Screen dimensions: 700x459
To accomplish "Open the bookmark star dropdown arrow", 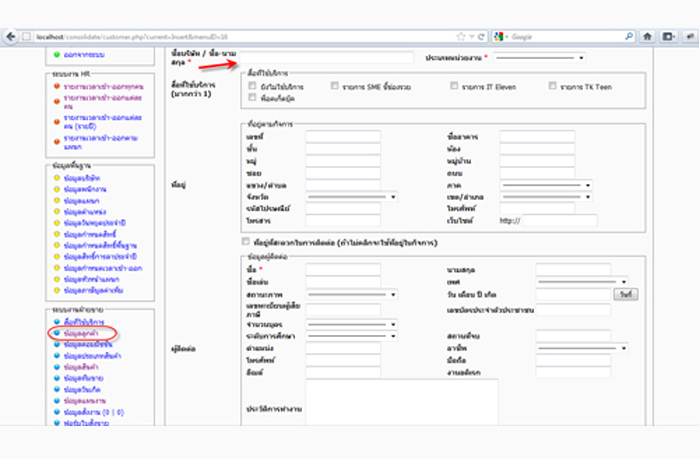I will [471, 37].
